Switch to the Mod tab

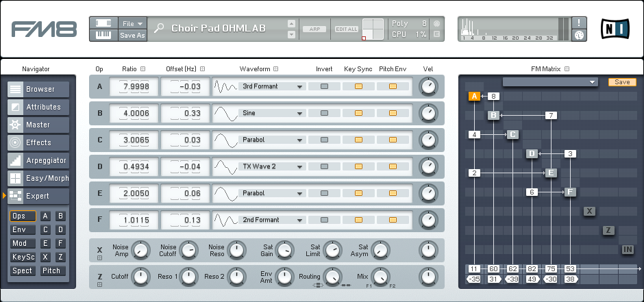(23, 243)
